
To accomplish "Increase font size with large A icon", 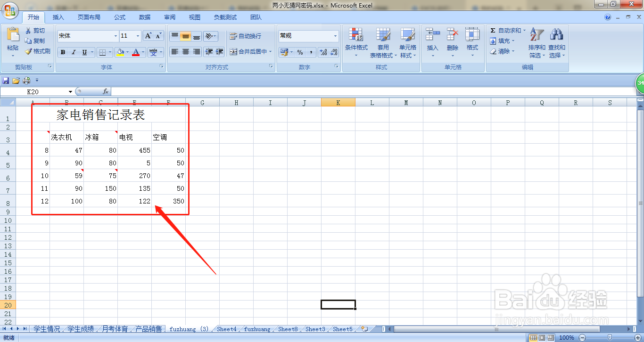I will 148,36.
